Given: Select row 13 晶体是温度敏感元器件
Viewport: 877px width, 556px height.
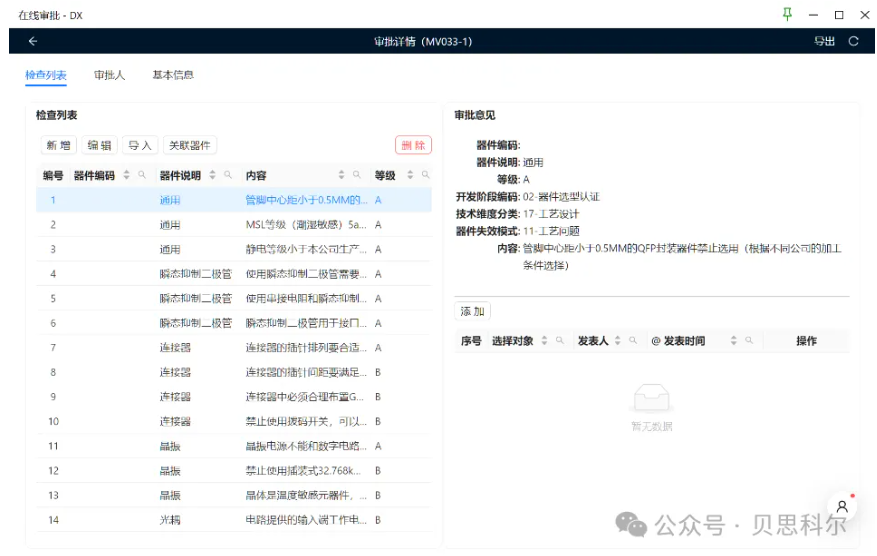Looking at the screenshot, I should [234, 495].
